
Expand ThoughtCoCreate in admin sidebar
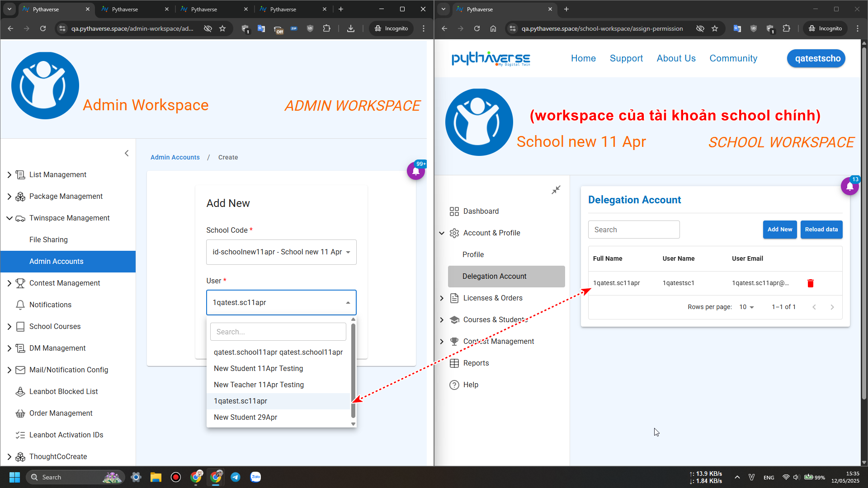9,457
